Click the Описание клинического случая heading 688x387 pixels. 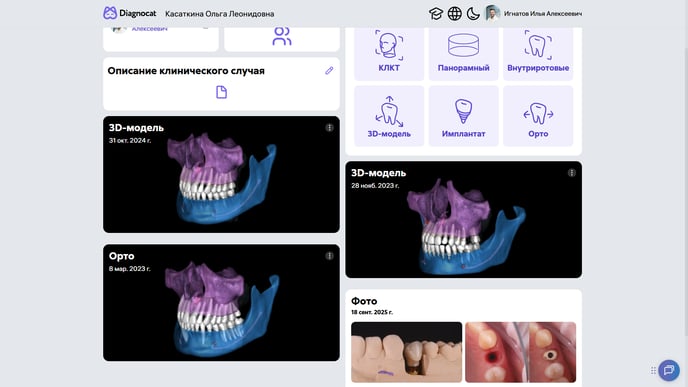186,71
